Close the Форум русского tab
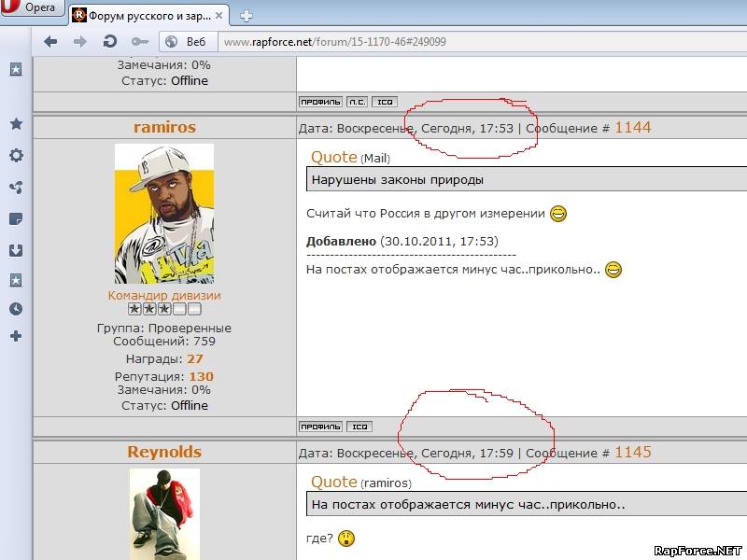The image size is (747, 560). pyautogui.click(x=219, y=16)
